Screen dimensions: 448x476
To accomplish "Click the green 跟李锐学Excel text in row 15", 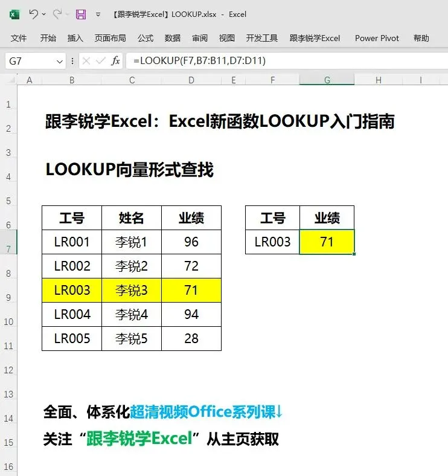I will coord(139,439).
